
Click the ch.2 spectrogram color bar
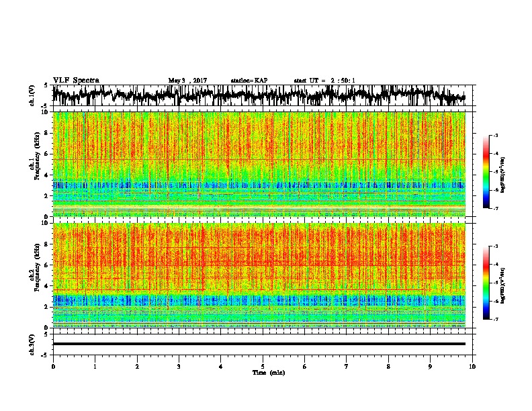pos(486,283)
